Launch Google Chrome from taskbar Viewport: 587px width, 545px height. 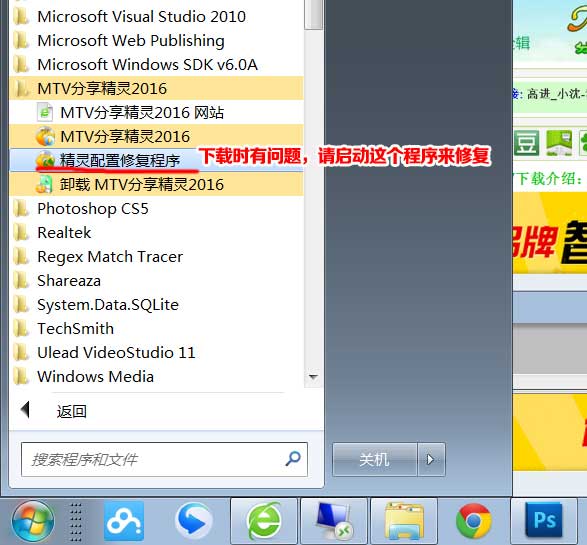point(474,521)
